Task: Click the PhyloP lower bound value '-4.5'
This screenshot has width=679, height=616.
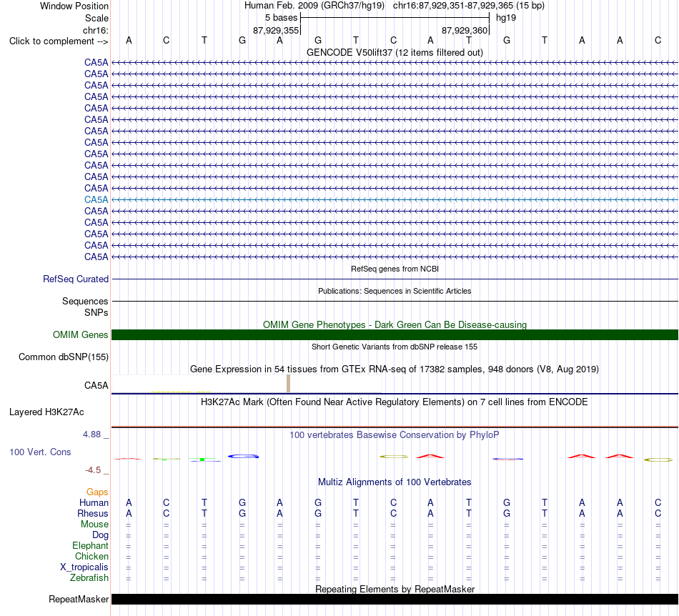Action: (x=93, y=470)
